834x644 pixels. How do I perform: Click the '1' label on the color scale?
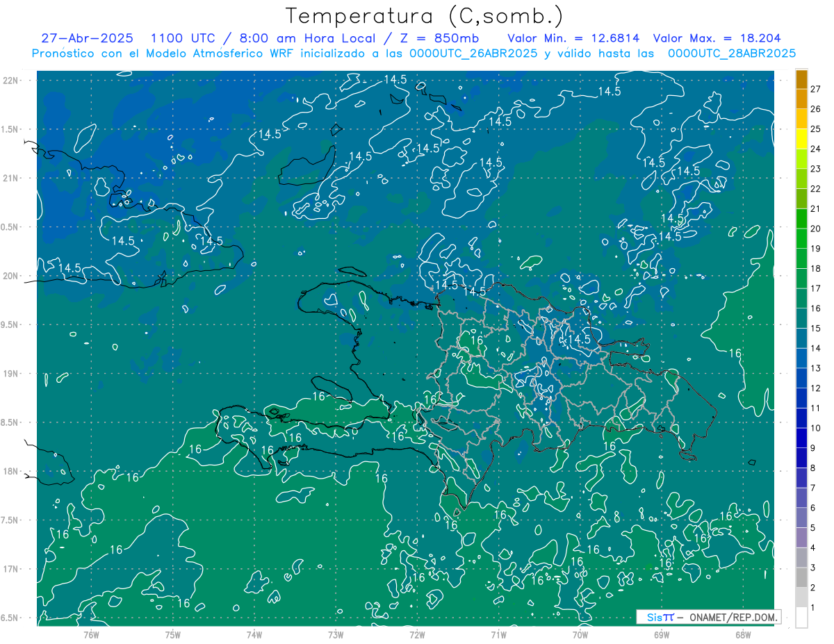pos(812,608)
